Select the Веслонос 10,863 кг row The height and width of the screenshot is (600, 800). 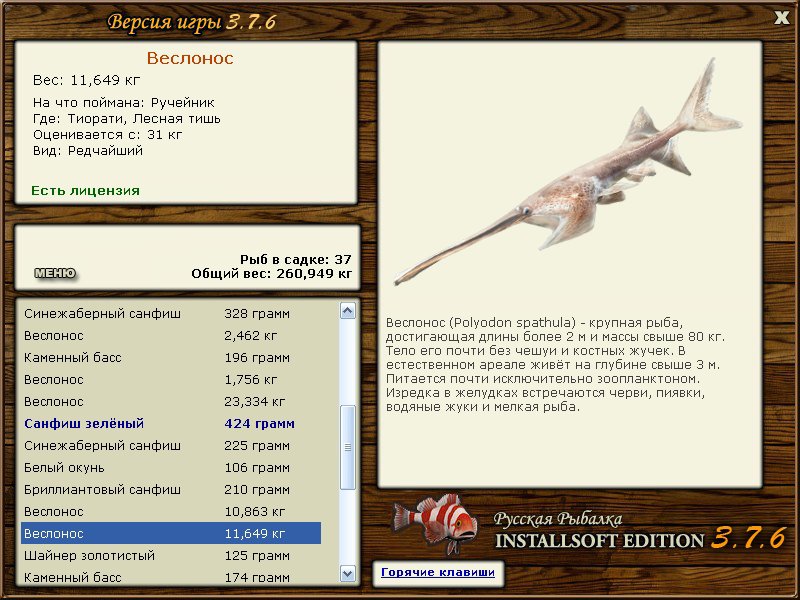pyautogui.click(x=171, y=511)
